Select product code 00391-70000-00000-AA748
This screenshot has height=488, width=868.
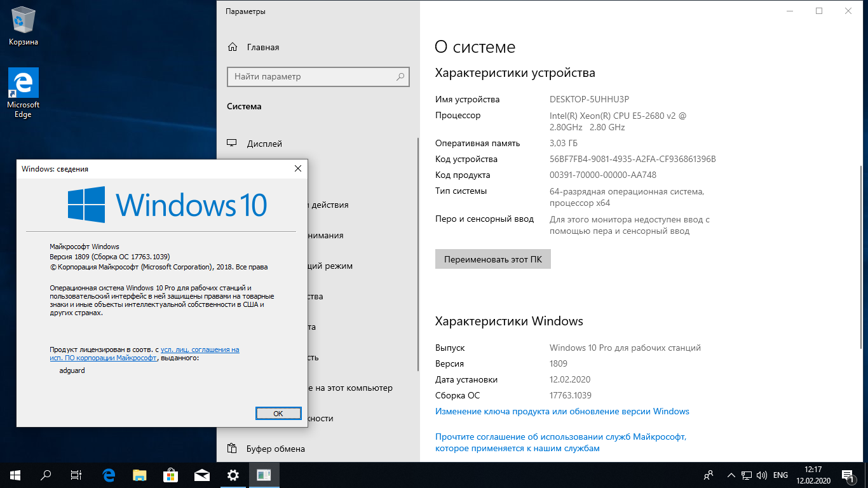(x=603, y=175)
